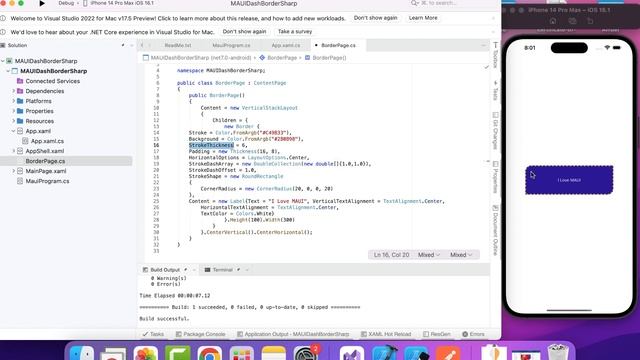Image resolution: width=640 pixels, height=360 pixels.
Task: Collapse the MAUIDashBorderSharp solution root node
Action: click(x=3, y=61)
